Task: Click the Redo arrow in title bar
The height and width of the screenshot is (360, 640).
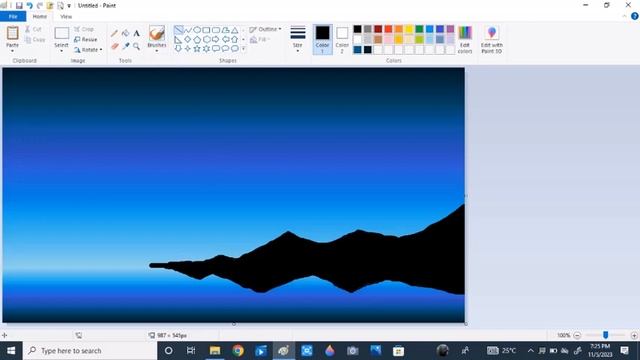Action: coord(40,6)
